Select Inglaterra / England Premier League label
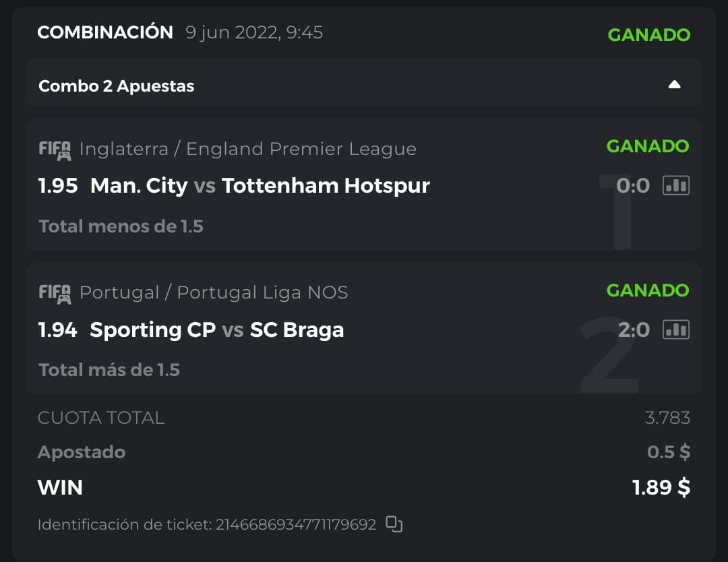 pos(247,149)
